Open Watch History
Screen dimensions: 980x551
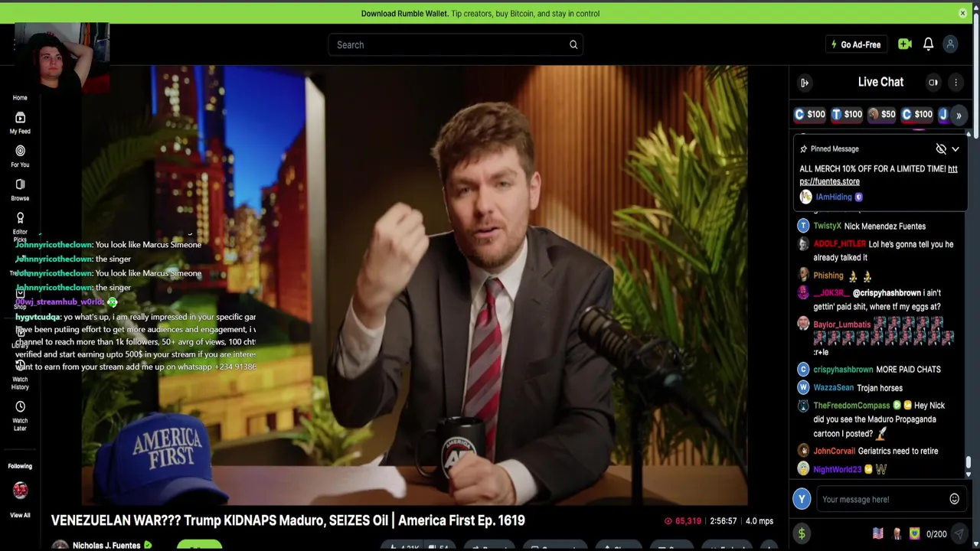pos(20,375)
